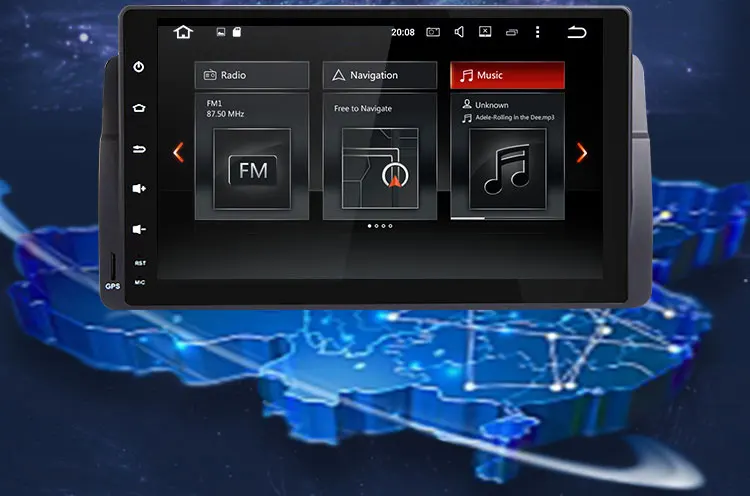Select the first page indicator dot
Screen dimensions: 750x496
click(x=369, y=226)
